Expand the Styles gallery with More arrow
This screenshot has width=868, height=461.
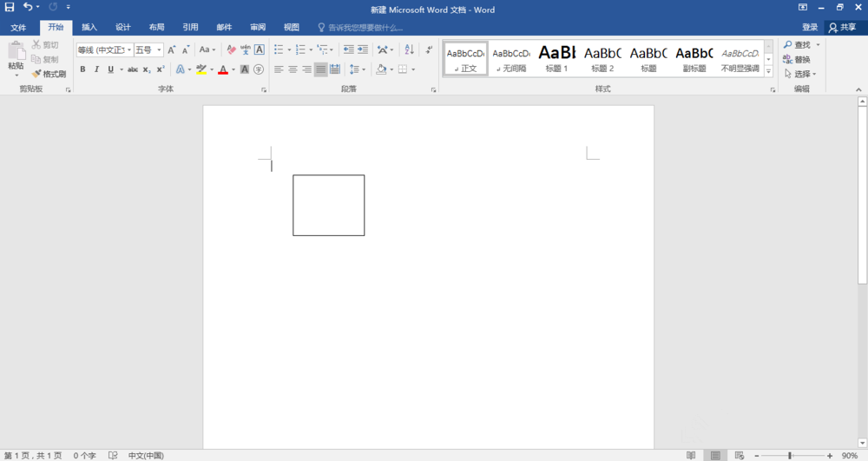coord(768,71)
